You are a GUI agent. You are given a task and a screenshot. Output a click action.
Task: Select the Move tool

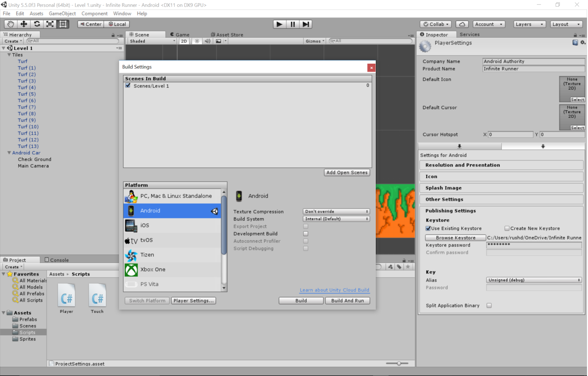pyautogui.click(x=24, y=24)
